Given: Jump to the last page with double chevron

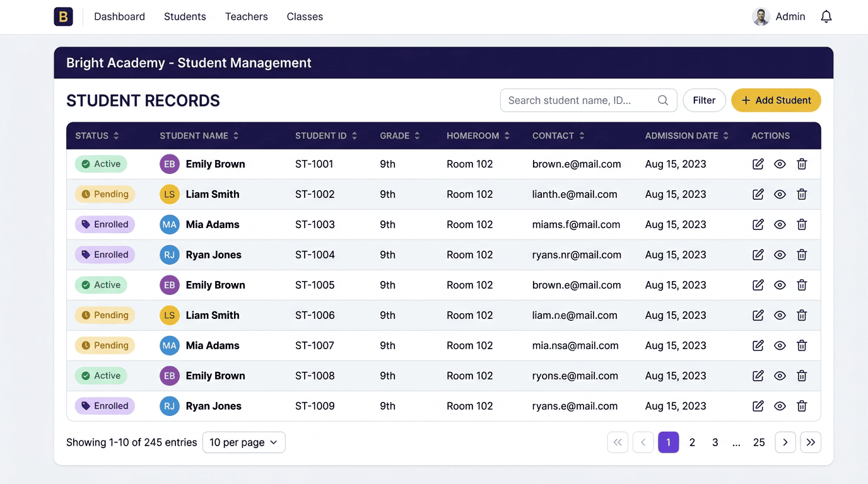Looking at the screenshot, I should point(811,442).
